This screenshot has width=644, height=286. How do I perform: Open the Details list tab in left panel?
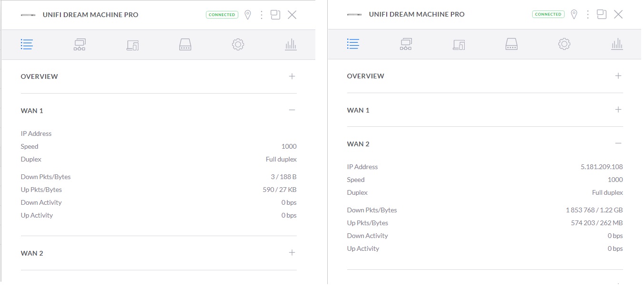pos(27,45)
